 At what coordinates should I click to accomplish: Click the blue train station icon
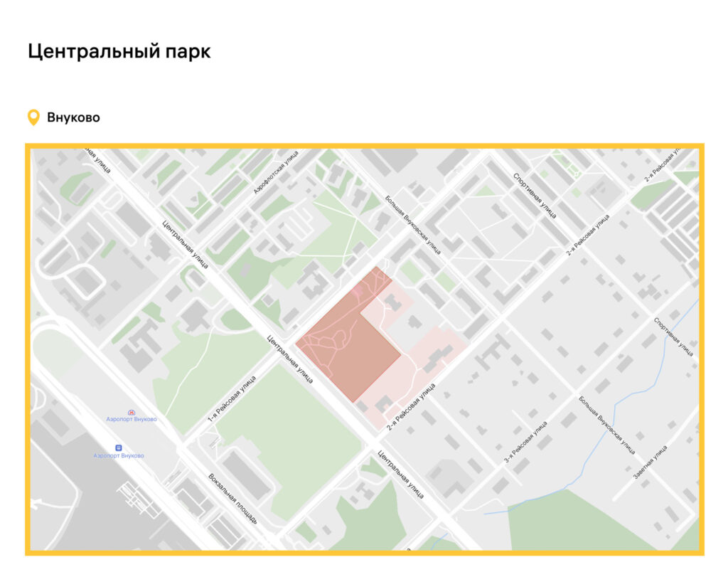point(119,448)
